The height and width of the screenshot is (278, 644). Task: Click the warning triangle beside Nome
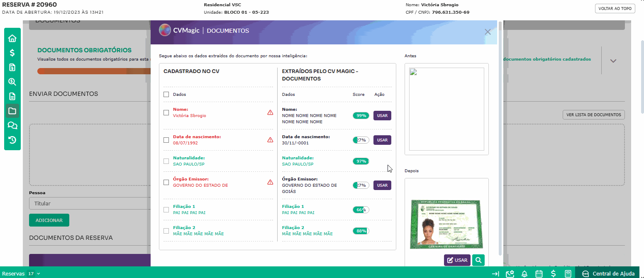(x=270, y=112)
